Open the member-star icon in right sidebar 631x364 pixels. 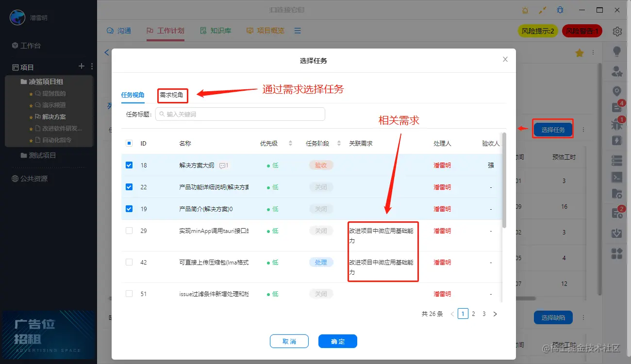[x=617, y=71]
